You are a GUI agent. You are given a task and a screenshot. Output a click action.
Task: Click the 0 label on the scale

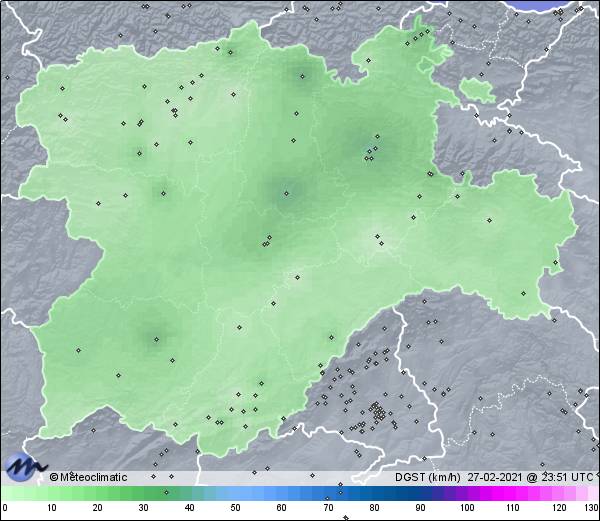click(x=5, y=508)
